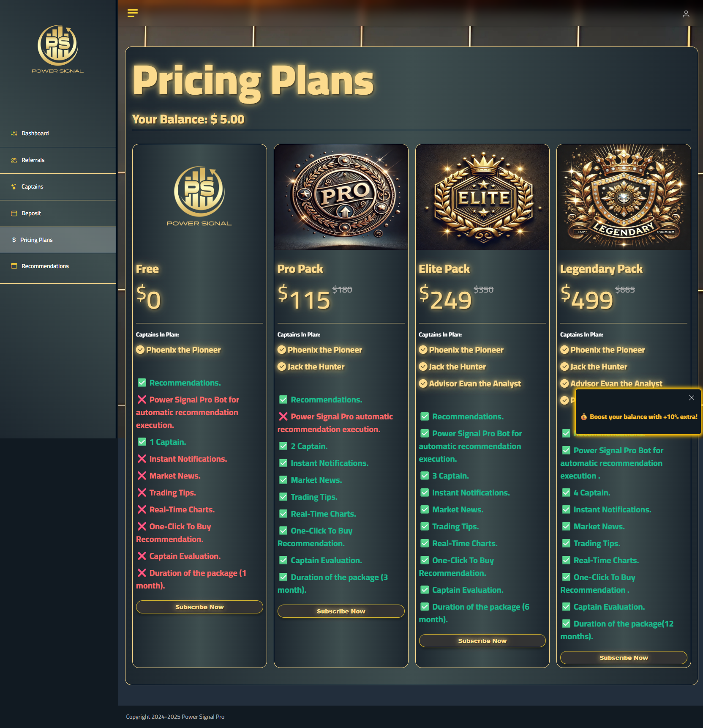
Task: Click the Referrals people icon
Action: click(14, 160)
